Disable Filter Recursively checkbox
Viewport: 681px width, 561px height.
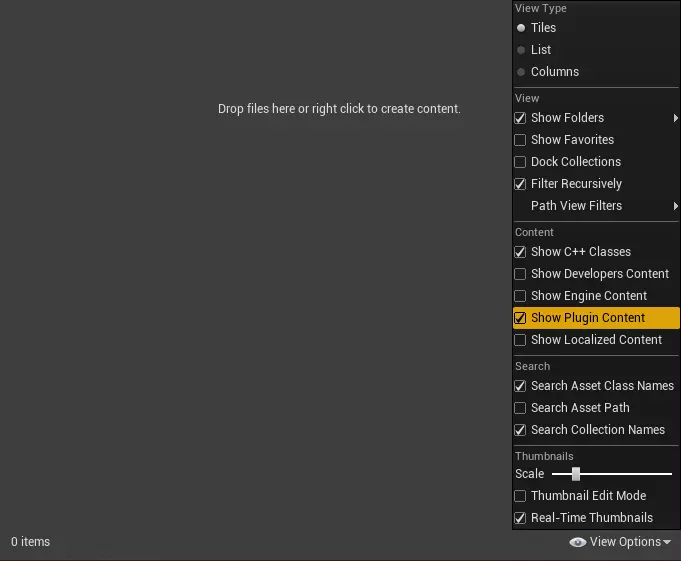520,184
